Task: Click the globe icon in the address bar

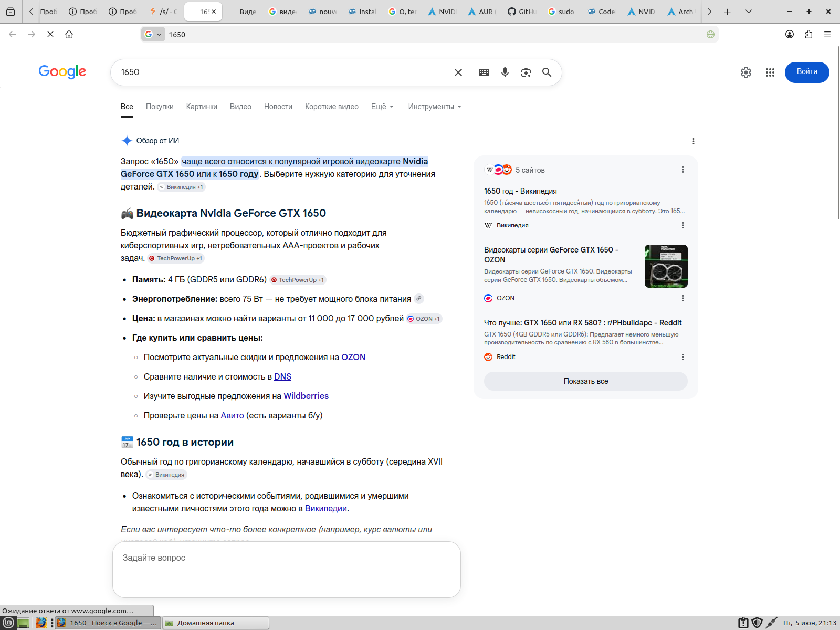Action: (x=710, y=35)
